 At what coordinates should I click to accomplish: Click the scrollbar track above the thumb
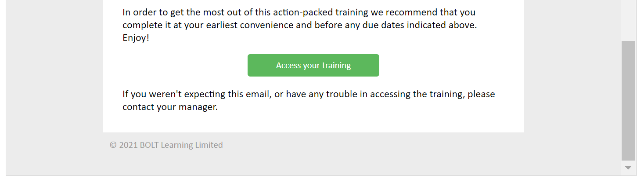[x=628, y=20]
